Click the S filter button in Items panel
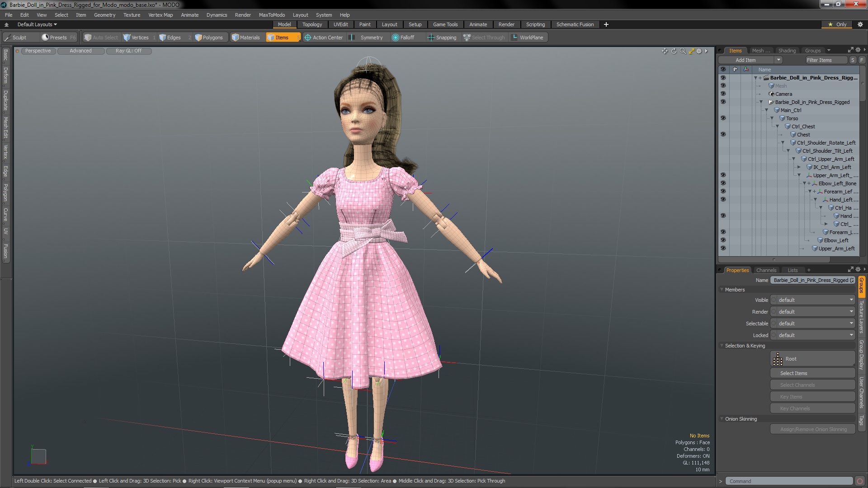 click(853, 60)
